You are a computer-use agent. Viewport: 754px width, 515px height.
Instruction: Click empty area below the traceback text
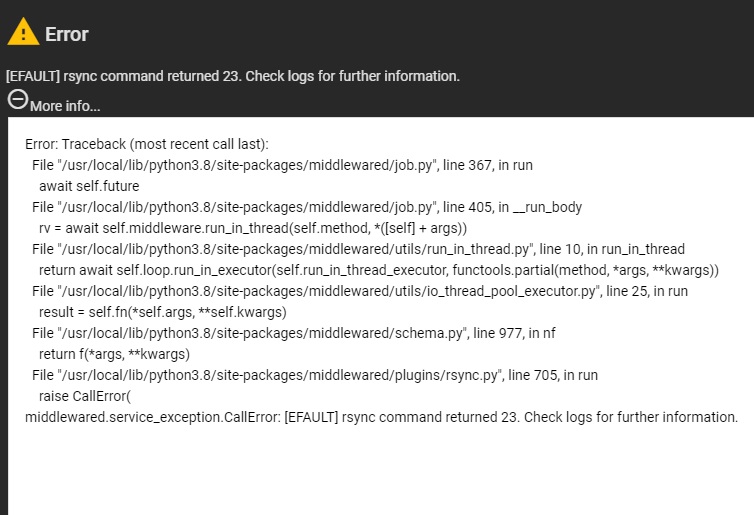[x=380, y=471]
